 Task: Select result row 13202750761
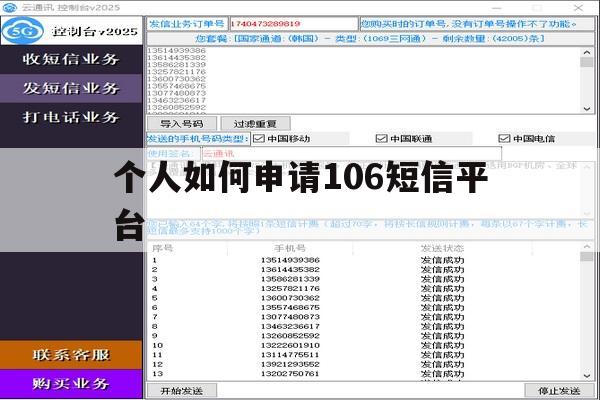[x=364, y=374]
